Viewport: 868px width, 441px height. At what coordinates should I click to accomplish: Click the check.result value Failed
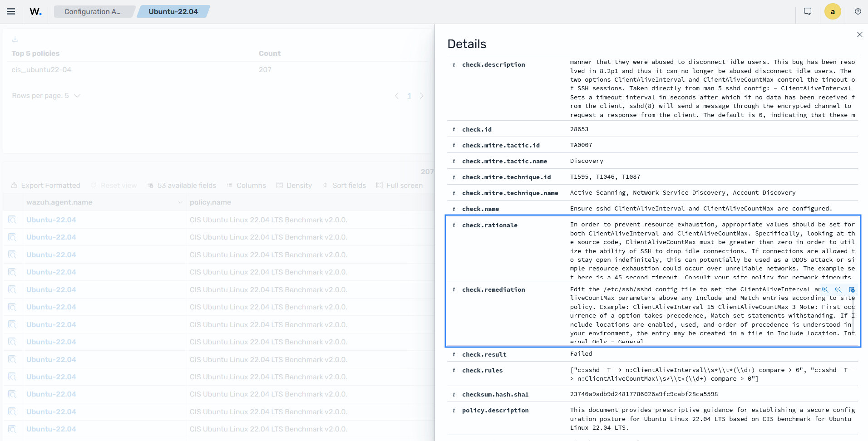(581, 354)
